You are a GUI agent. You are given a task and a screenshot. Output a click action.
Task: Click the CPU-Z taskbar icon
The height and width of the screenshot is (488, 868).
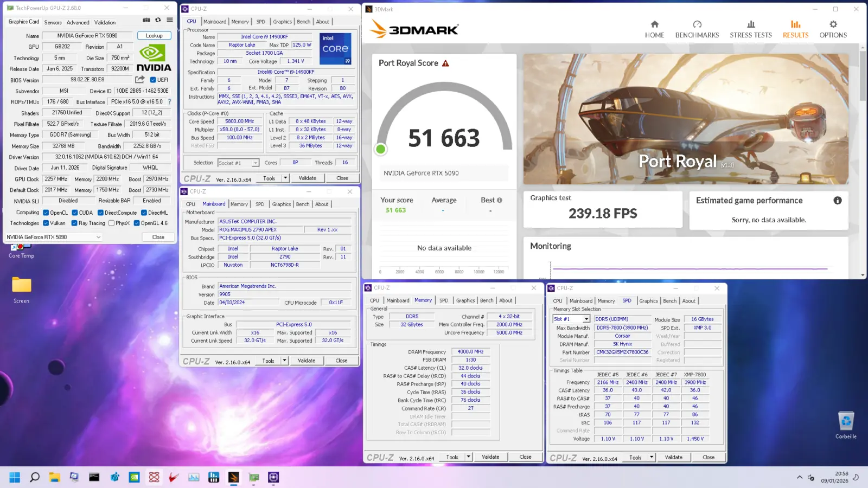tap(273, 477)
